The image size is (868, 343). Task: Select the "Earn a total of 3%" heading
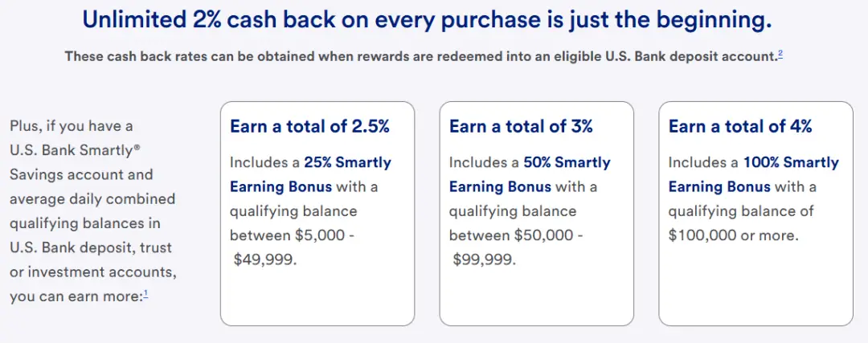[521, 126]
